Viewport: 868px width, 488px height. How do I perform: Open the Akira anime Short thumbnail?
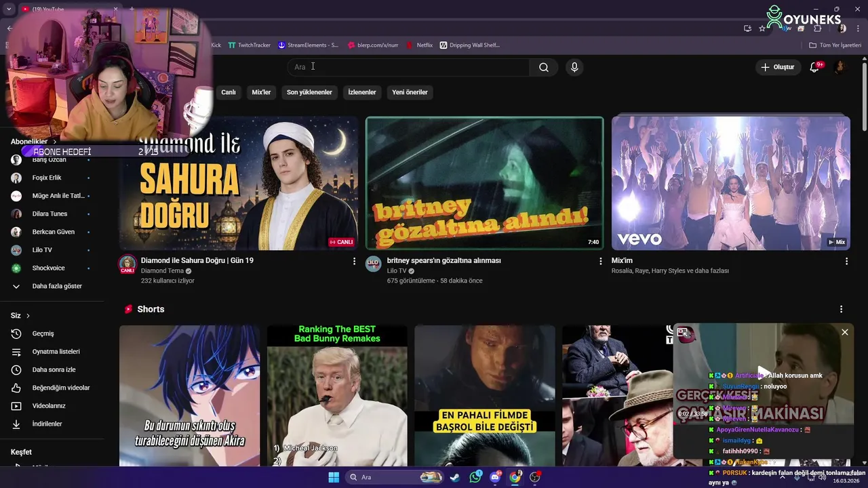pyautogui.click(x=189, y=396)
